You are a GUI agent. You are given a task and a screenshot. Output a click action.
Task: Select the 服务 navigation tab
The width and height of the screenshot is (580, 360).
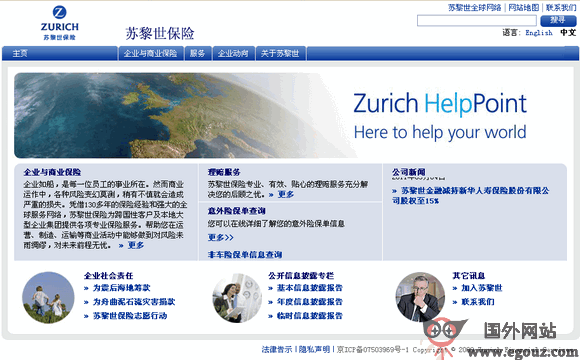click(198, 53)
